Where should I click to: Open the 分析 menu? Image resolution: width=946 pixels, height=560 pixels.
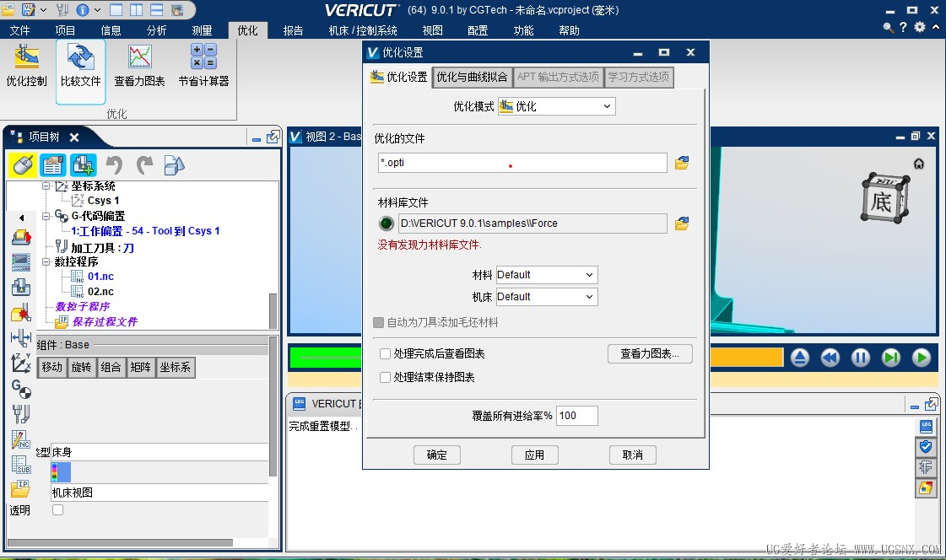point(156,30)
